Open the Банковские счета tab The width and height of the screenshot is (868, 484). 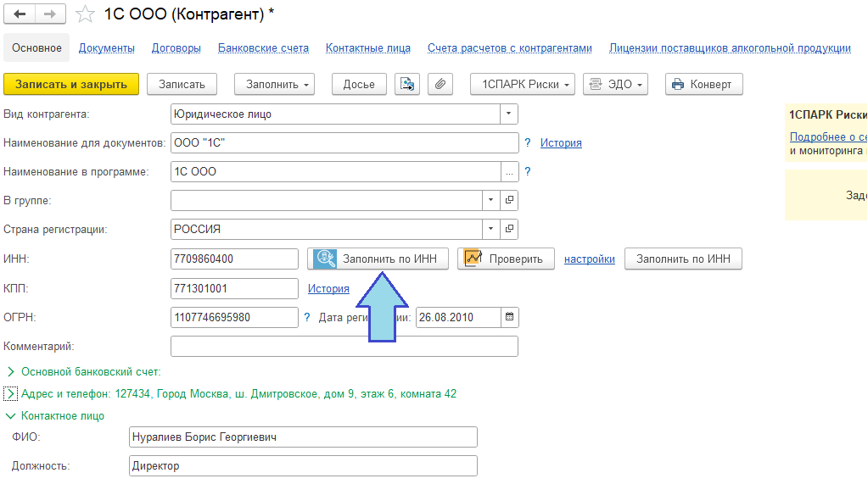pyautogui.click(x=264, y=48)
